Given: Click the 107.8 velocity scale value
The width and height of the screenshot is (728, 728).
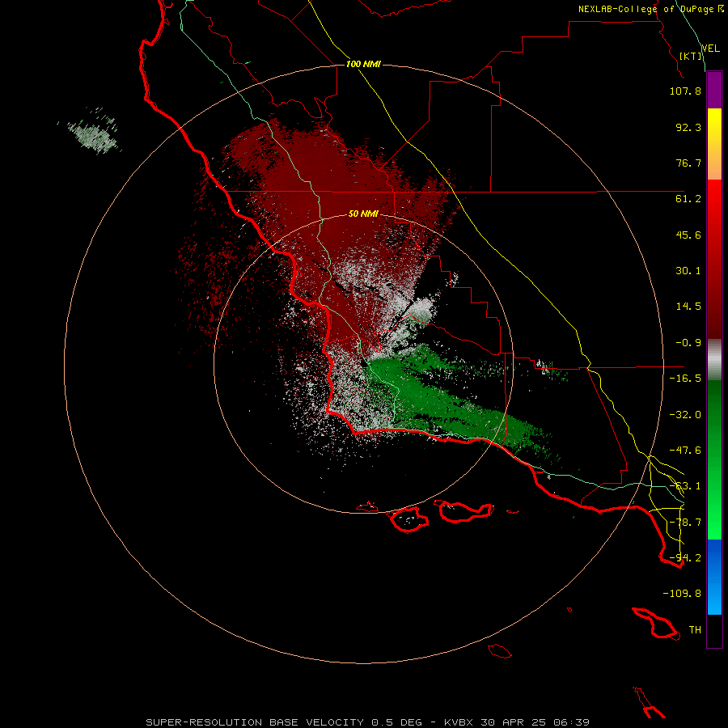Looking at the screenshot, I should coord(685,91).
